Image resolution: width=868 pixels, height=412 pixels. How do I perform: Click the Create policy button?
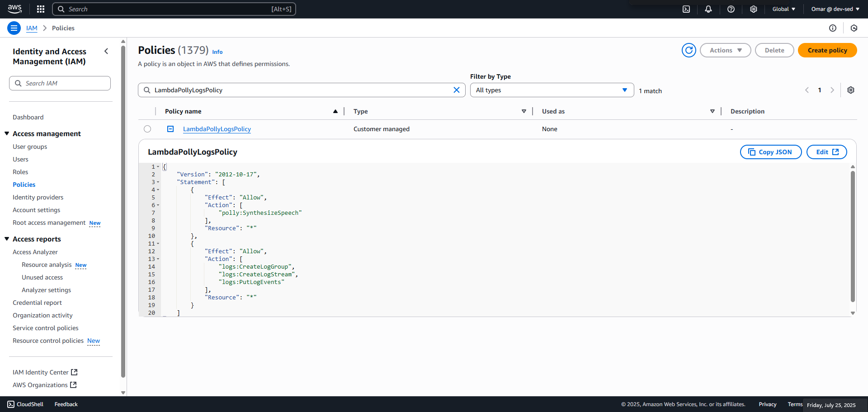(x=827, y=50)
